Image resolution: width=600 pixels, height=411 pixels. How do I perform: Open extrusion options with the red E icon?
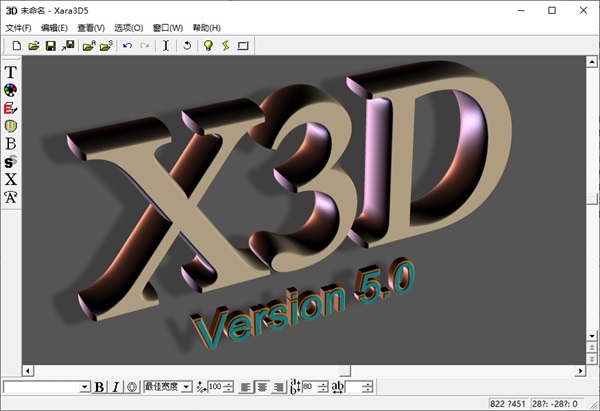click(x=11, y=108)
